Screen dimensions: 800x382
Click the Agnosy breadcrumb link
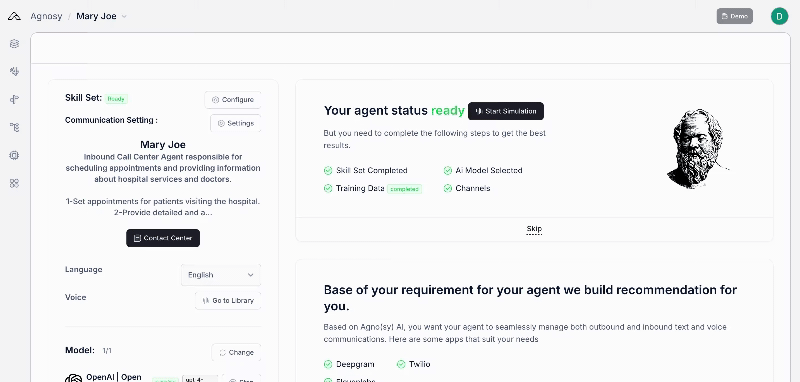(x=46, y=16)
